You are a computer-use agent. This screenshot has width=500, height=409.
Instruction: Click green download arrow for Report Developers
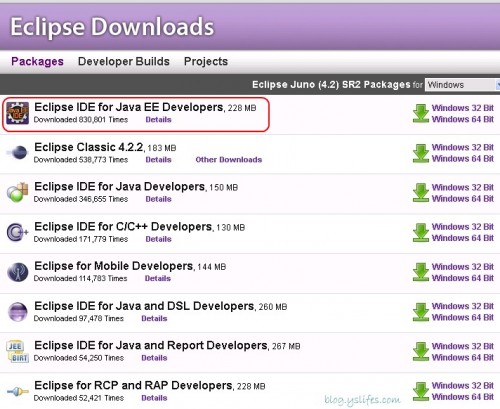(421, 351)
